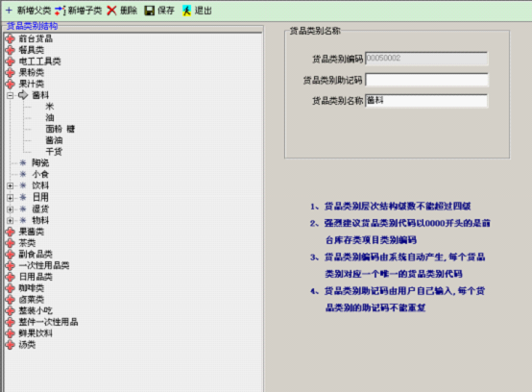The width and height of the screenshot is (532, 392).
Task: Click the 新增父类 plus icon in toolbar
Action: coord(10,11)
